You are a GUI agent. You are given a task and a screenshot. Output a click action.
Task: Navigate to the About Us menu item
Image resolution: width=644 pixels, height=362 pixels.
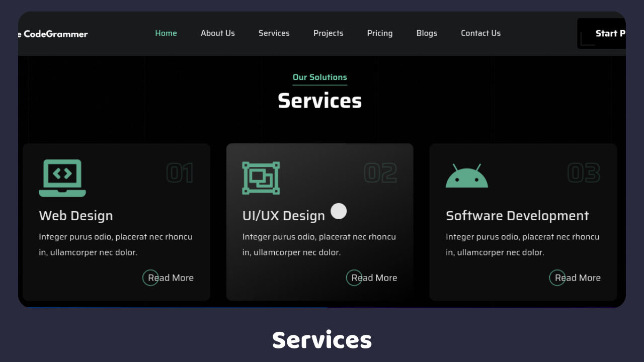coord(218,33)
